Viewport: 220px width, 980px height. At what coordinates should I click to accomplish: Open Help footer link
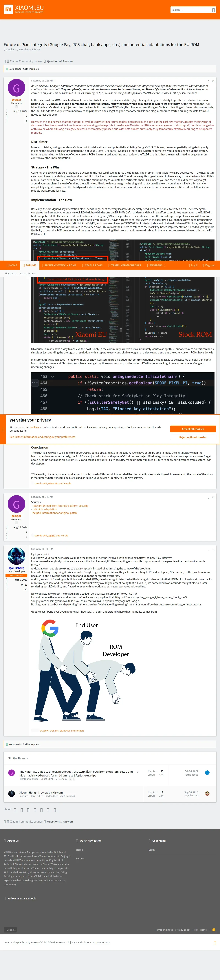195,929
